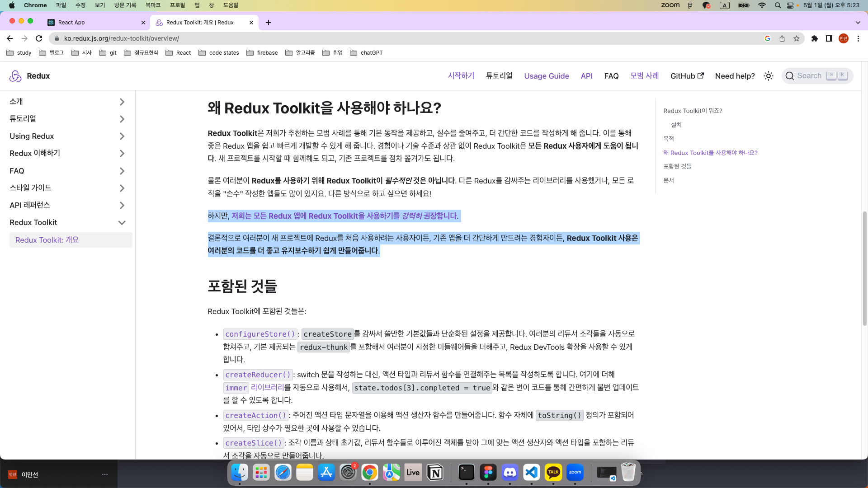Screen dimensions: 868x488
Task: Open Safari from the dock
Action: pyautogui.click(x=283, y=473)
